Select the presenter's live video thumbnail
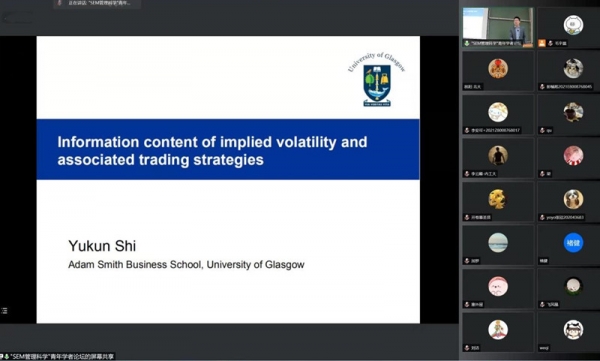 498,28
